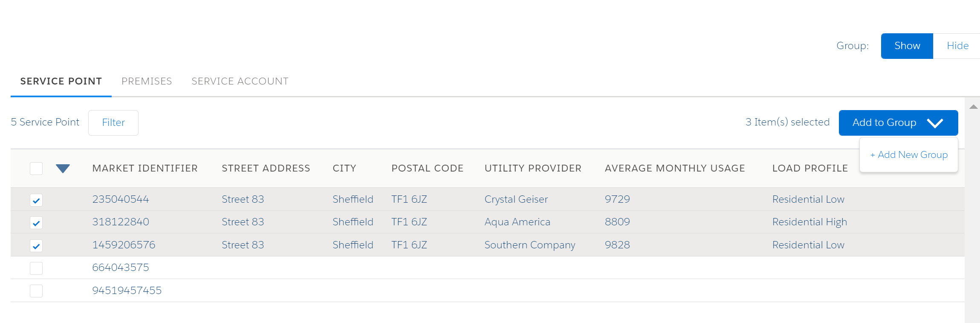Select the header checkbox to select all rows
The height and width of the screenshot is (323, 980).
pyautogui.click(x=36, y=169)
